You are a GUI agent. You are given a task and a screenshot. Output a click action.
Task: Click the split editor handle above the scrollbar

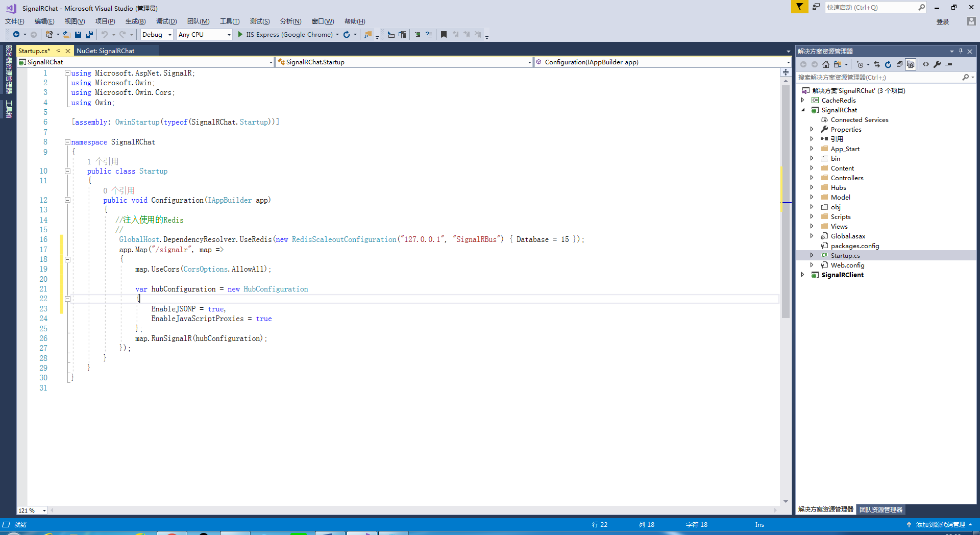pyautogui.click(x=786, y=72)
